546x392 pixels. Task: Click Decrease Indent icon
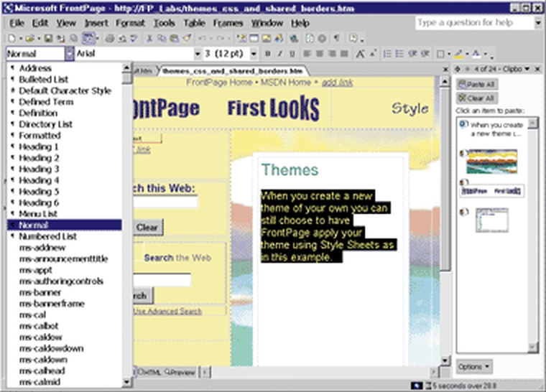coord(412,54)
